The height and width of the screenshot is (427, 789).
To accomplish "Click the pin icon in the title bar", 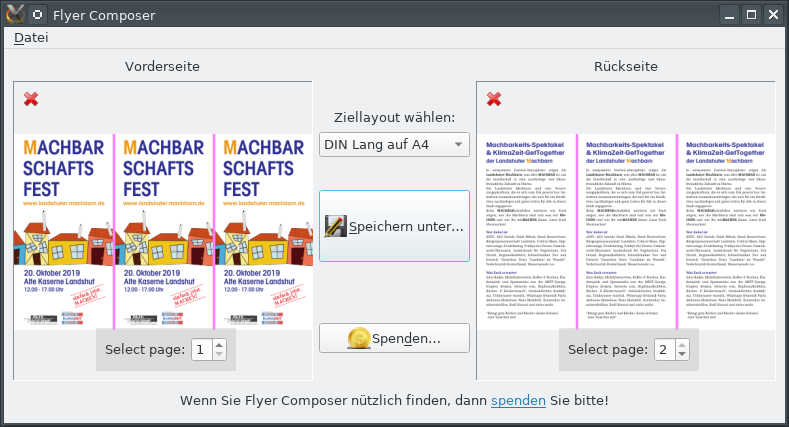I will (38, 15).
